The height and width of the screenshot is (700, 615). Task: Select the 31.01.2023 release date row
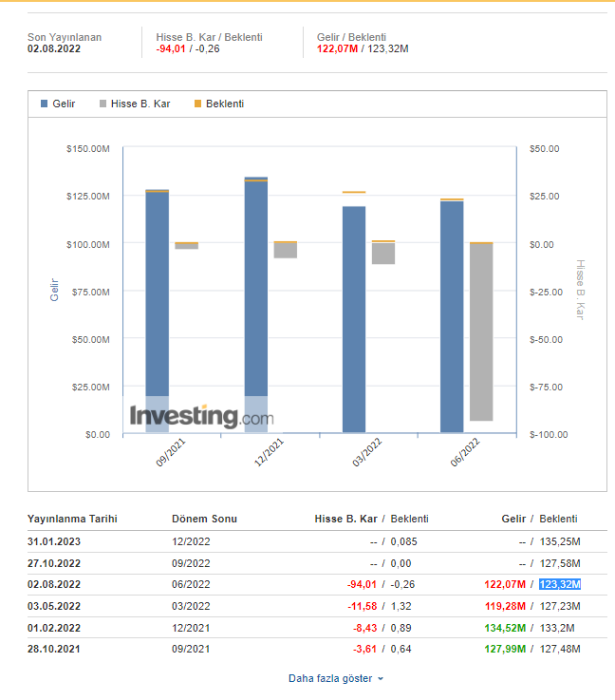(54, 541)
